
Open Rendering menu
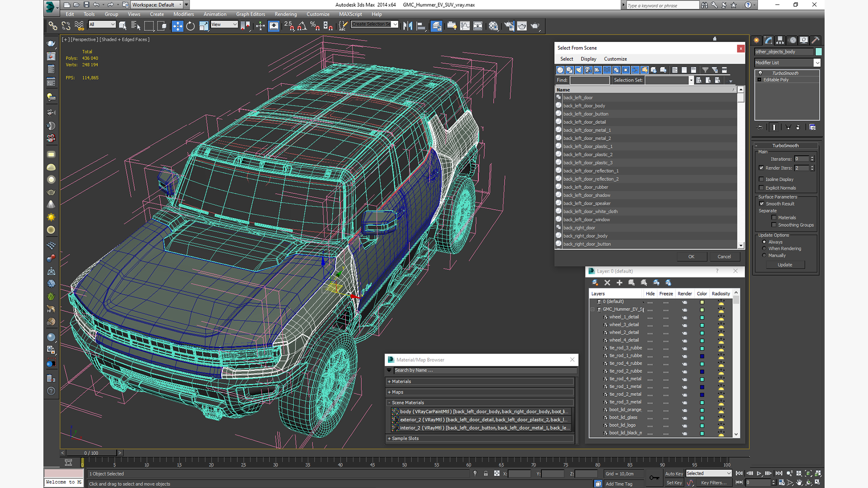pyautogui.click(x=286, y=14)
